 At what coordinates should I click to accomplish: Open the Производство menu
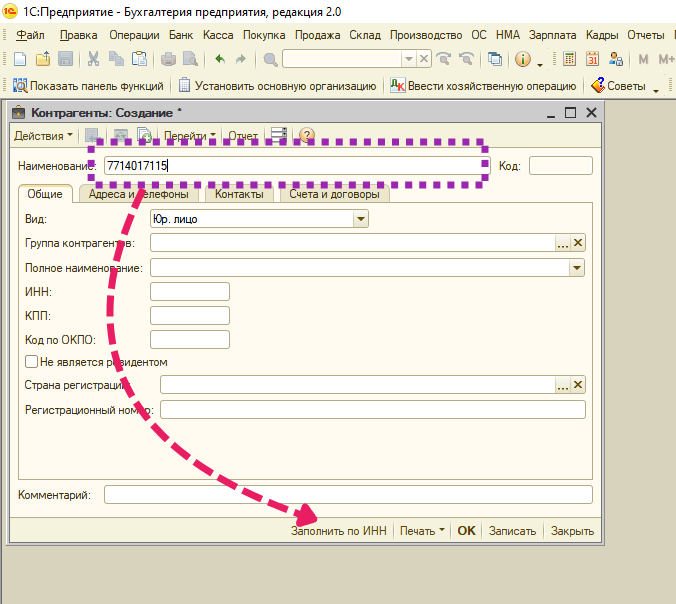[426, 35]
